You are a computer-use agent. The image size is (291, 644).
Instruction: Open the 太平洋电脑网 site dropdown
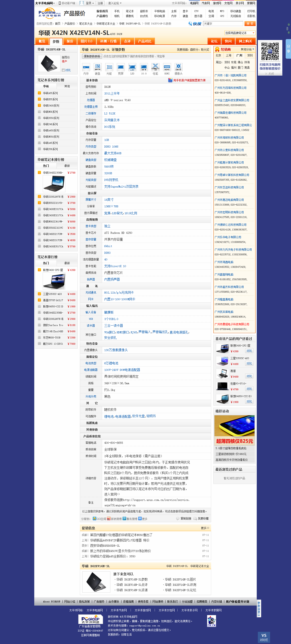45,3
